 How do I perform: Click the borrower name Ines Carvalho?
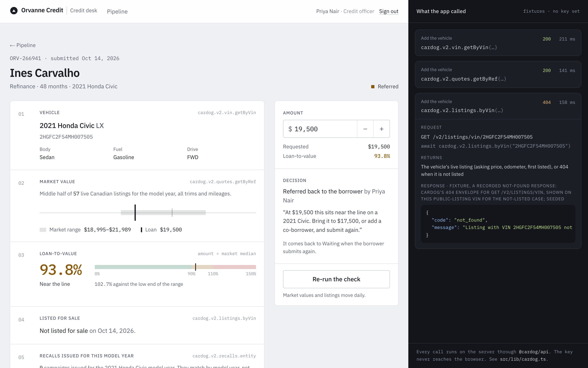click(45, 73)
